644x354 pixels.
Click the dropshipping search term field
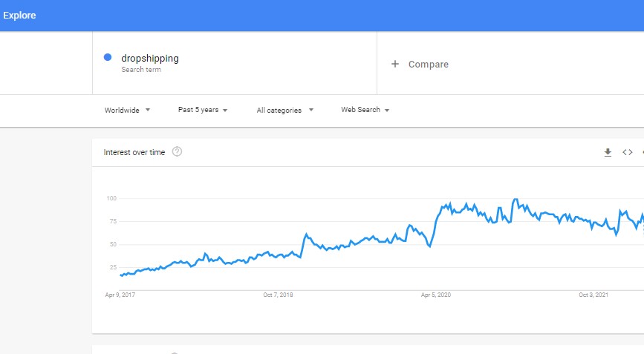[x=235, y=63]
